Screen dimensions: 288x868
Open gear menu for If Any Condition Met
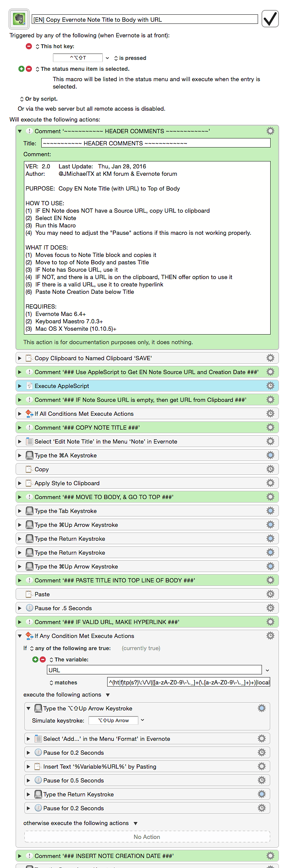tap(270, 636)
